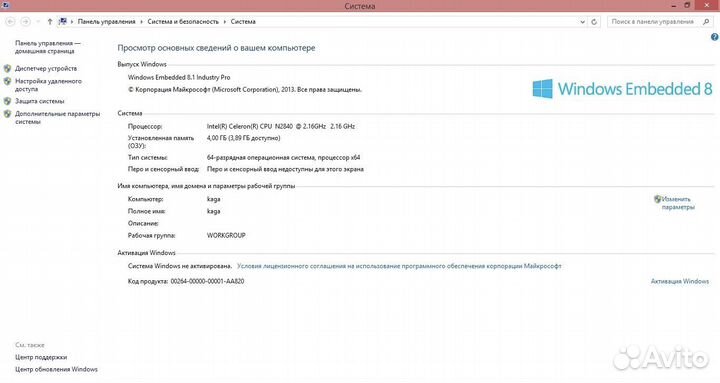Click the search magnifier icon
The image size is (720, 383).
[706, 22]
